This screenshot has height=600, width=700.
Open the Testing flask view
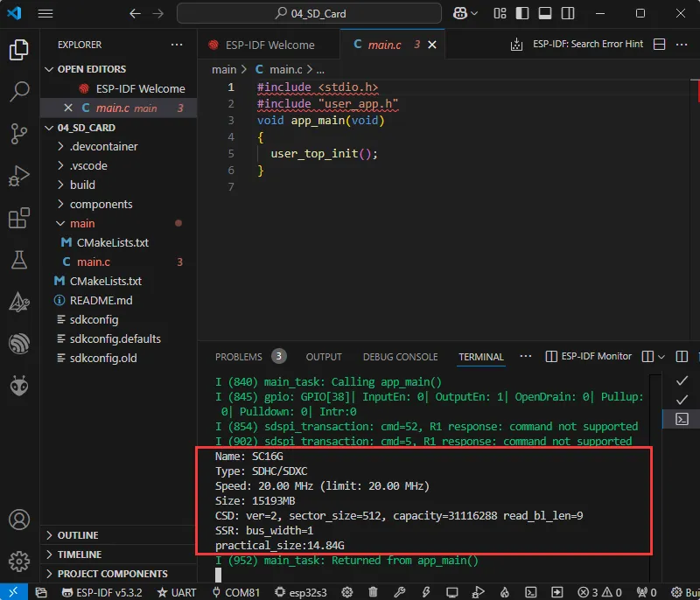[x=19, y=260]
